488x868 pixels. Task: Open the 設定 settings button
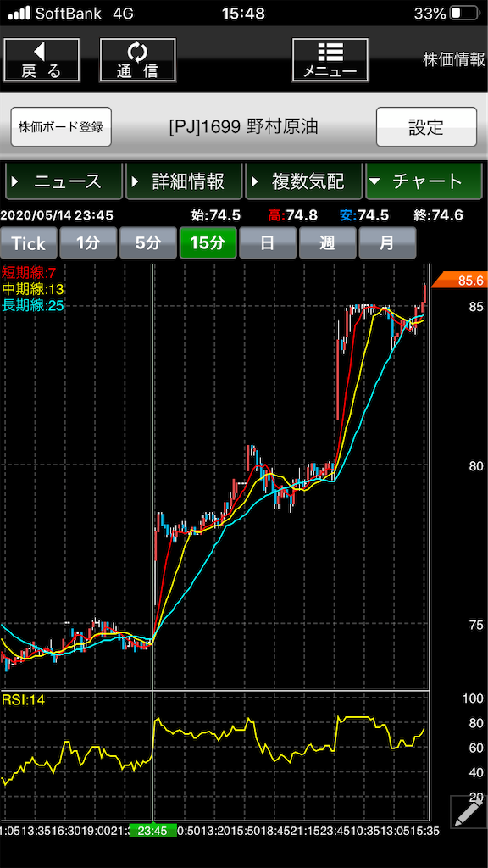tap(426, 127)
